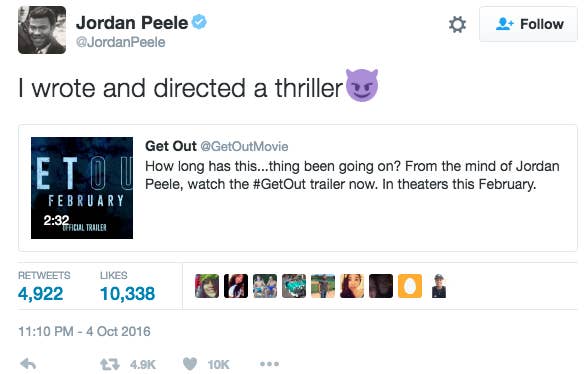Retweet using the 4.9K retweet icon
The image size is (588, 374).
pos(110,364)
